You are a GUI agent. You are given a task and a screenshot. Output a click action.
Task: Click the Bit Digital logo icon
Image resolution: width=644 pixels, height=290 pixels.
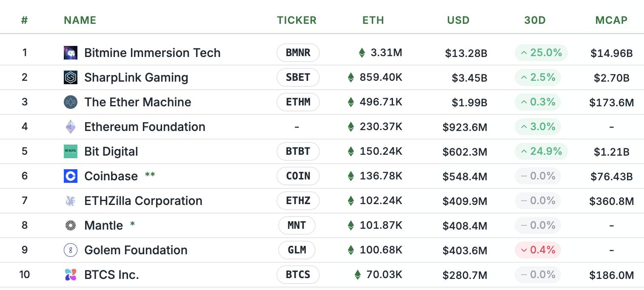click(x=71, y=151)
